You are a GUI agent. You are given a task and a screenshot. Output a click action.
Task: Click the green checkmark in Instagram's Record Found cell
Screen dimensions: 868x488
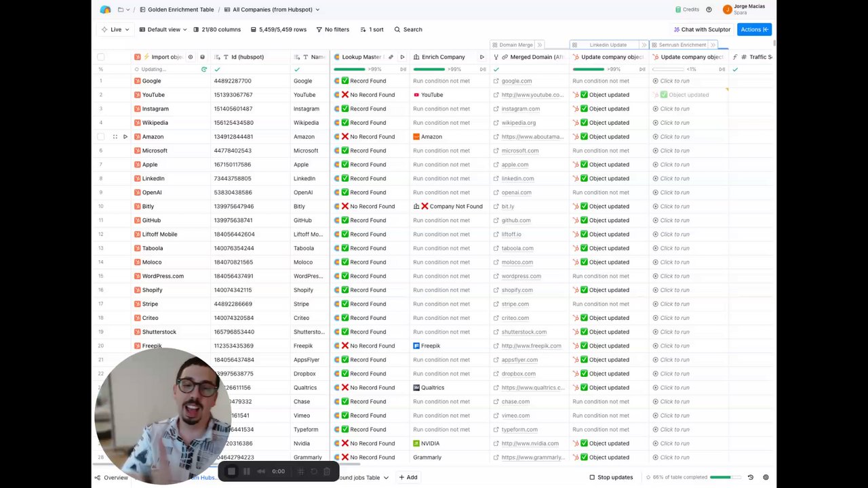click(345, 109)
